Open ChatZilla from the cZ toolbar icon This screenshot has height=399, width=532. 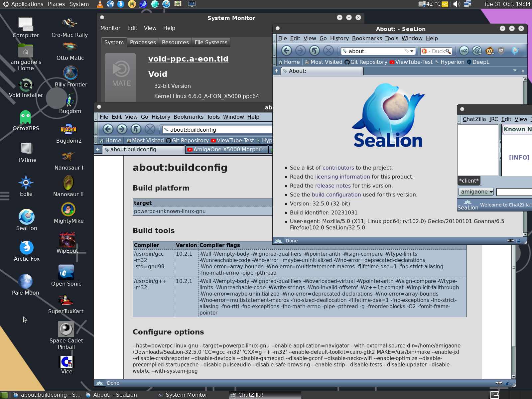(464, 51)
